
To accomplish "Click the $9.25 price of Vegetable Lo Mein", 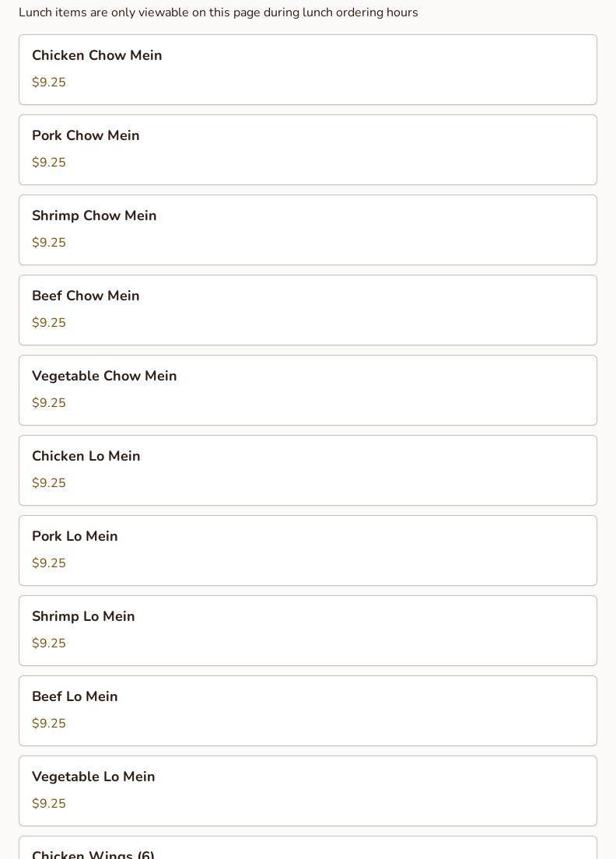I will click(x=49, y=804).
